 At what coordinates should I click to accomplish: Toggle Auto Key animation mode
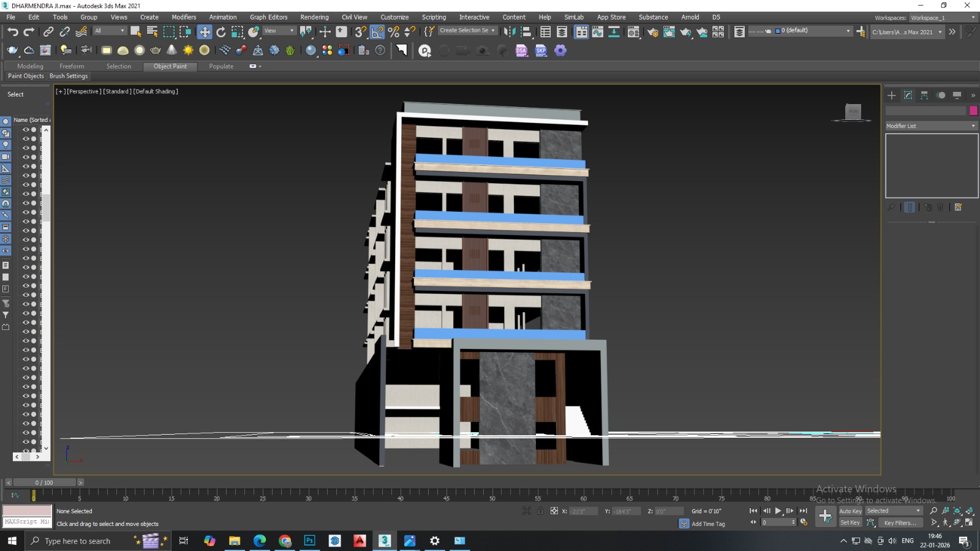point(850,511)
